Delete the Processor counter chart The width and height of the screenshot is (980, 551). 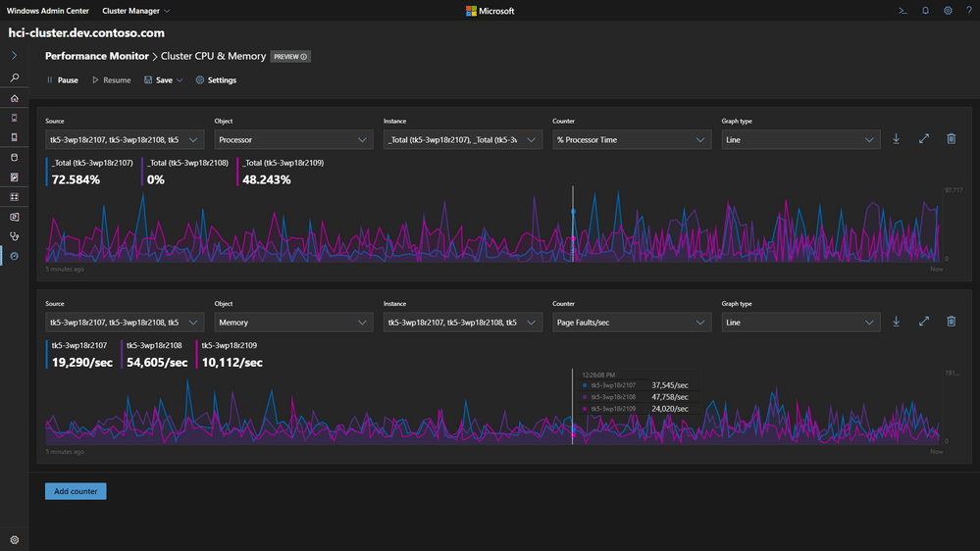[x=951, y=139]
